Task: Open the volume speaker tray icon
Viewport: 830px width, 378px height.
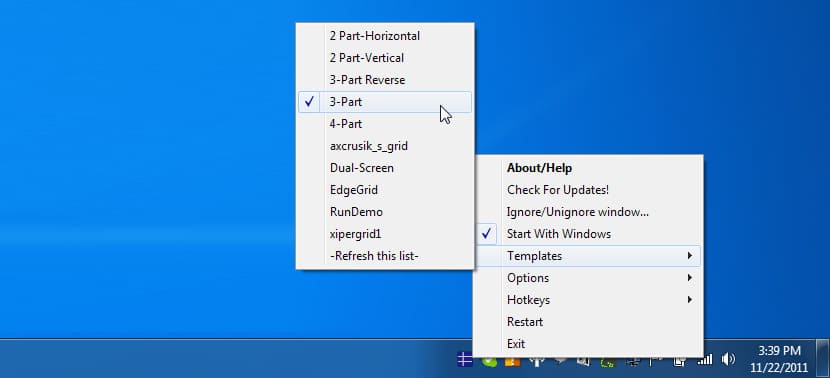Action: (x=728, y=359)
